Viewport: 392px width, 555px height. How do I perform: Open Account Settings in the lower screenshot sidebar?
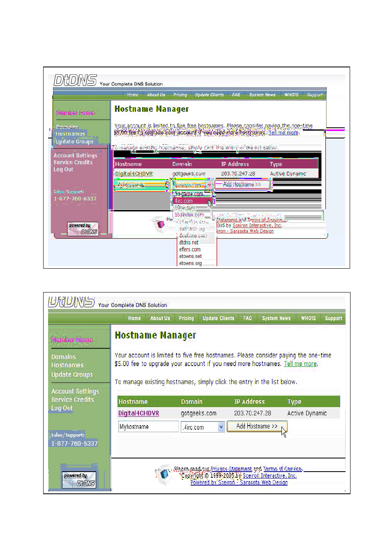click(x=75, y=391)
